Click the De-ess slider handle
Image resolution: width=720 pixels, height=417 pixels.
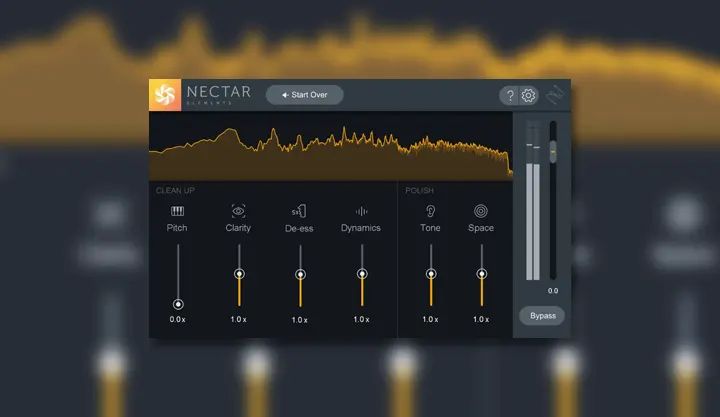[300, 275]
